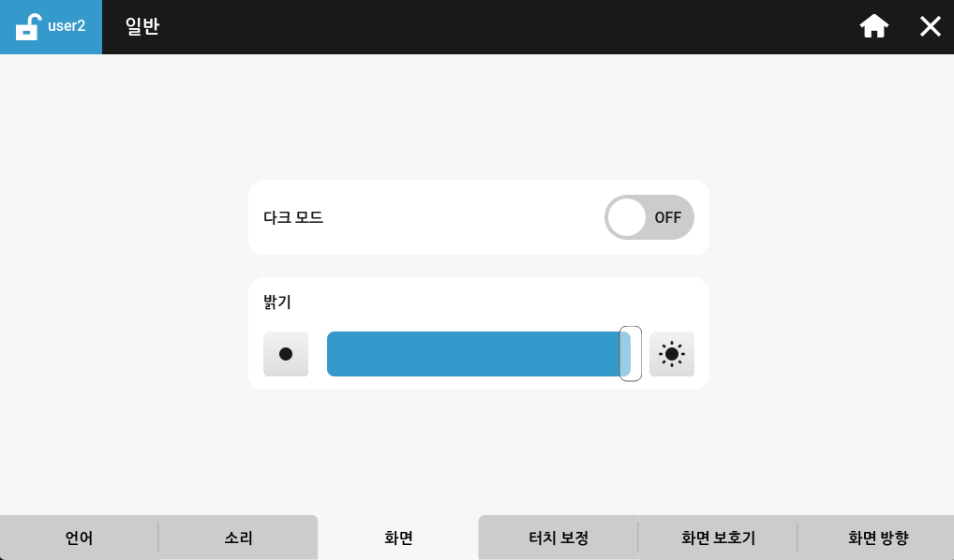Open the 터치 보정 tab

(559, 538)
